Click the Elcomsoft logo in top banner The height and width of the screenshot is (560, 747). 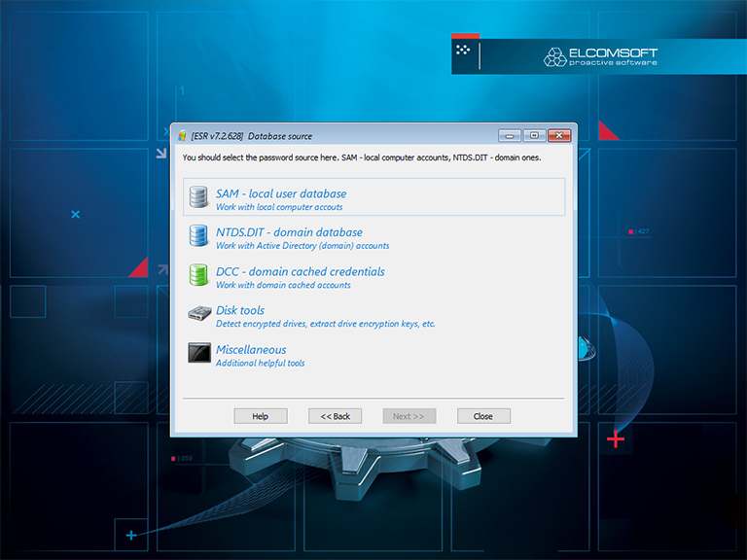coord(600,56)
